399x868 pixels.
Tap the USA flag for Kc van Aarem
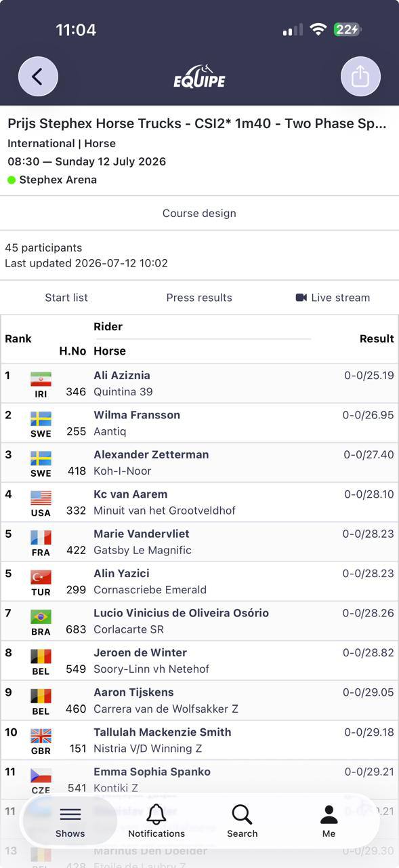[41, 498]
